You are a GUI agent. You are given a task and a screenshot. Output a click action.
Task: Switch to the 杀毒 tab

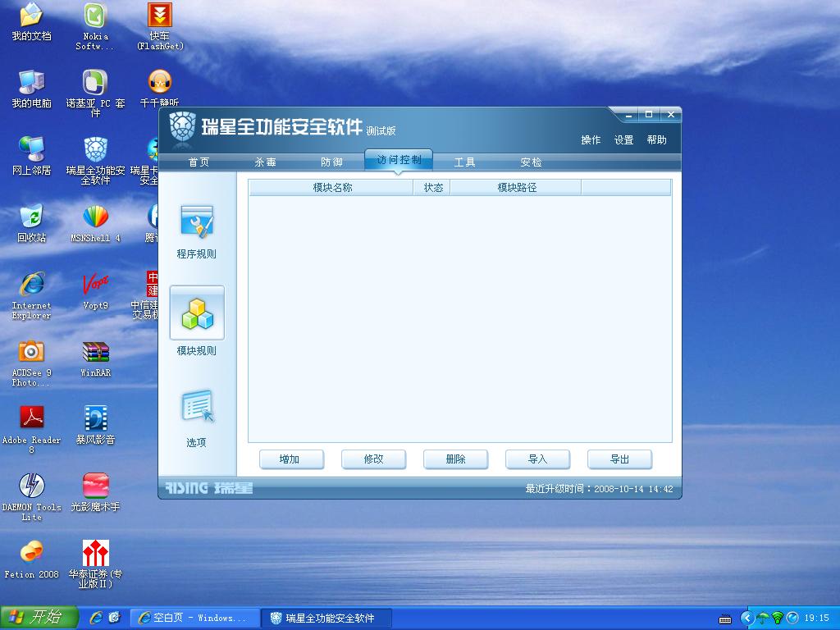265,162
